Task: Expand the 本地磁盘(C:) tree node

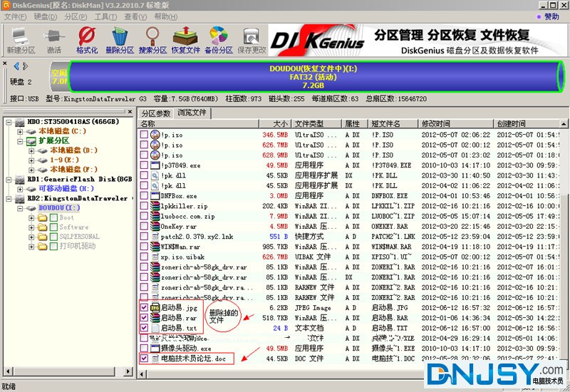Action: (x=19, y=131)
